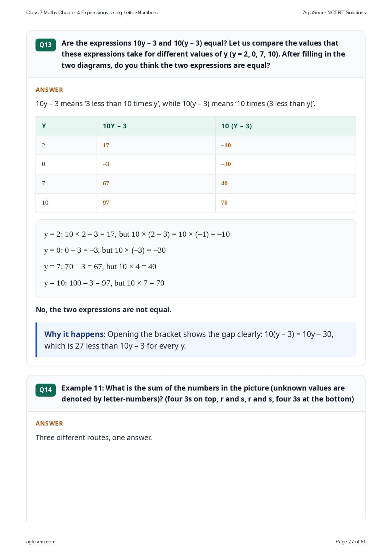Click the value –30 in the table
The image size is (392, 555).
tap(226, 164)
